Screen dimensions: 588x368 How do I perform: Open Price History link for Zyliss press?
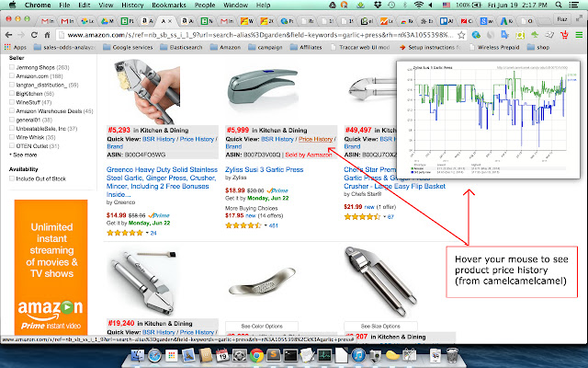click(315, 139)
